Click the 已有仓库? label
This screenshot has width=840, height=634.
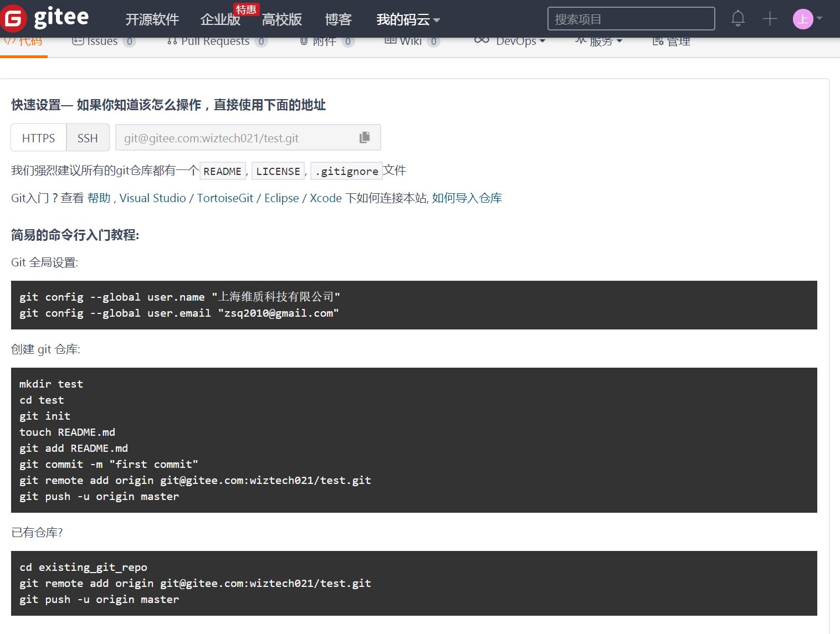[x=37, y=533]
